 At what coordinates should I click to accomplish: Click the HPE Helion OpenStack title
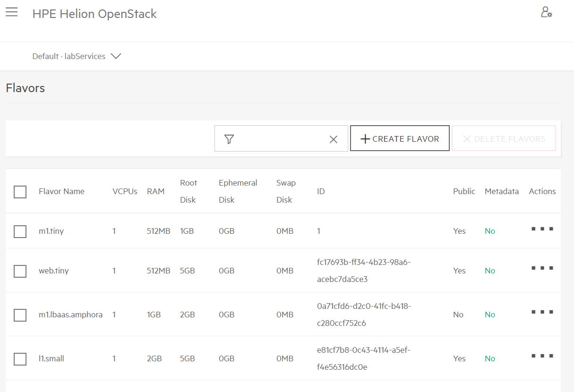click(x=94, y=14)
